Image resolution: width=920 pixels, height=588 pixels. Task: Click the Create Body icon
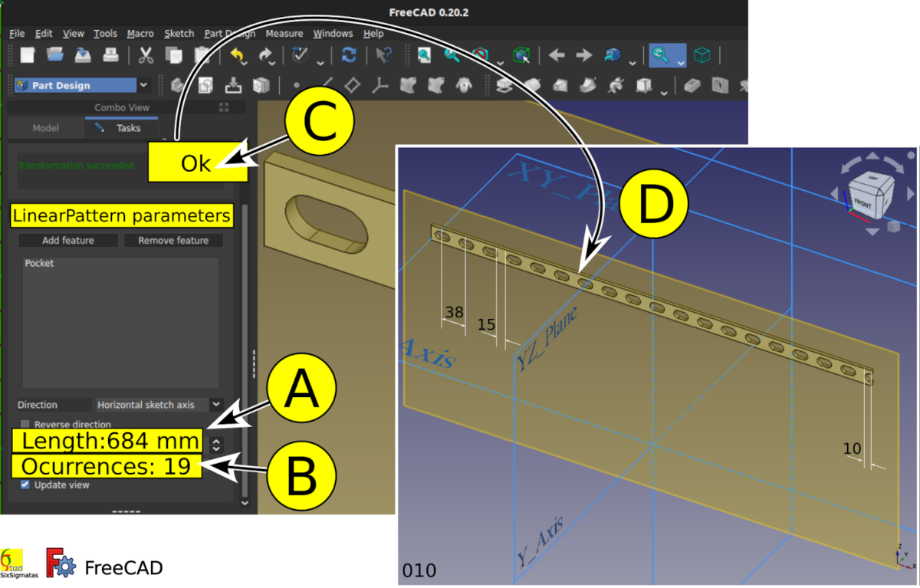click(178, 85)
